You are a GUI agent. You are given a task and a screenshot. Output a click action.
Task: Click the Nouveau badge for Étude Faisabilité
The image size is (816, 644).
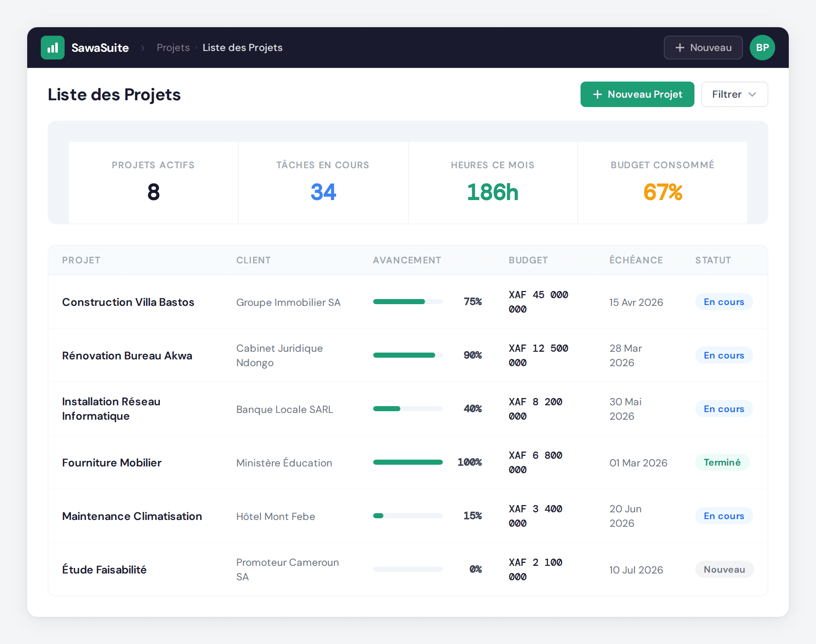point(724,569)
